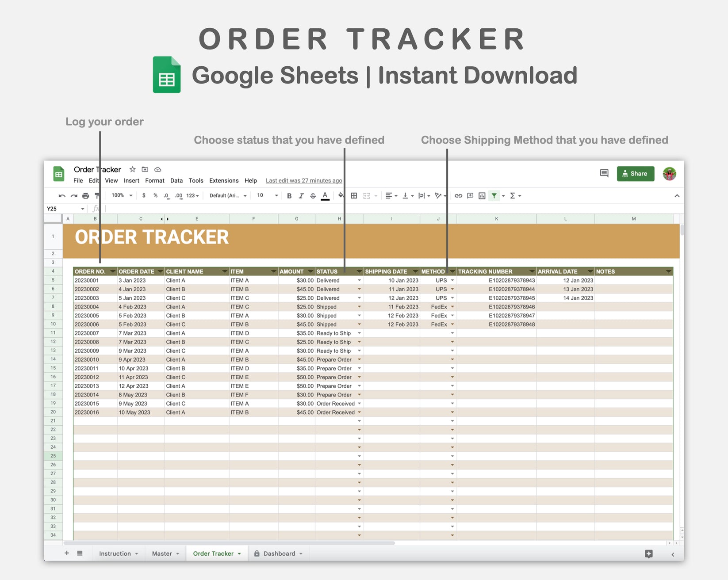Open the Text color picker
Image resolution: width=728 pixels, height=580 pixels.
click(x=325, y=195)
